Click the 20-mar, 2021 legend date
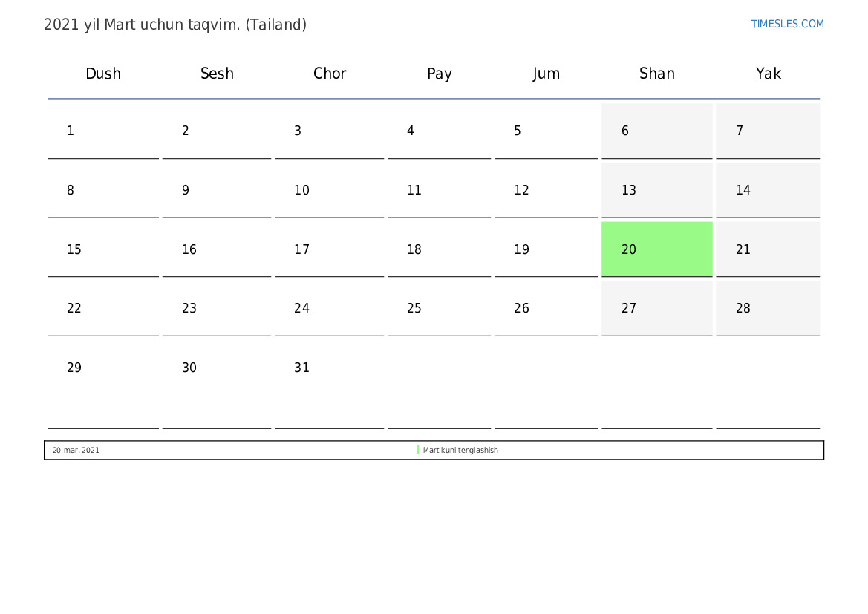 (x=76, y=451)
